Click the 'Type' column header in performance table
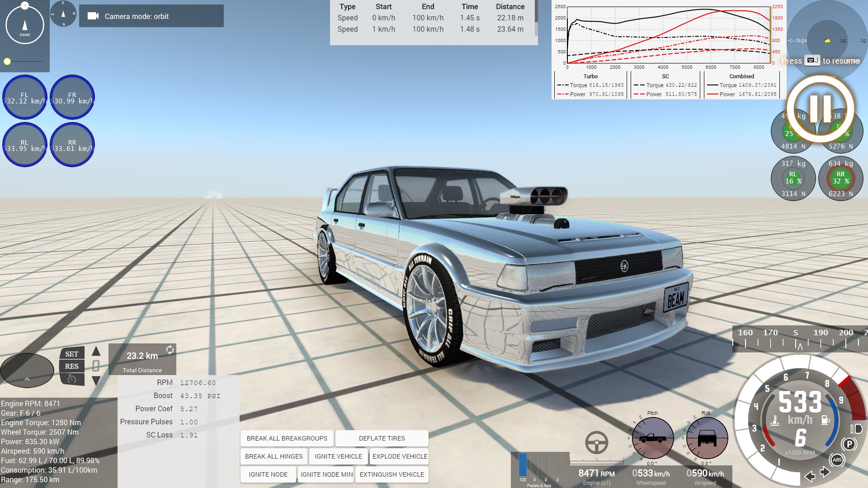The height and width of the screenshot is (488, 868). click(347, 7)
